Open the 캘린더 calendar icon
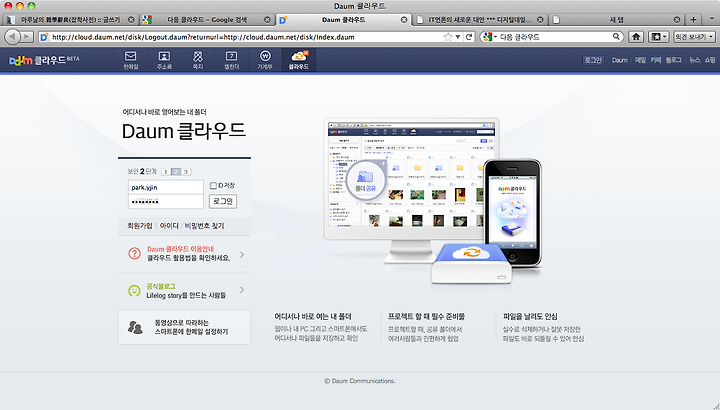This screenshot has height=410, width=720. (x=231, y=60)
